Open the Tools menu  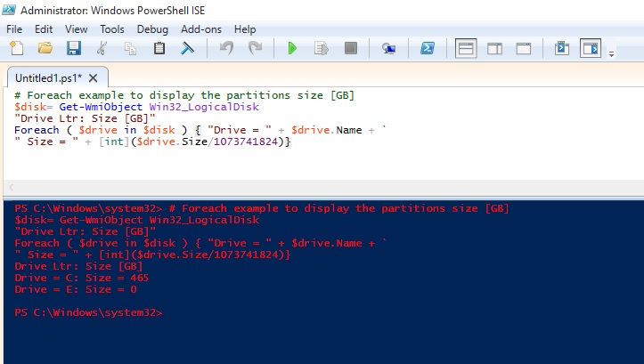(x=112, y=28)
